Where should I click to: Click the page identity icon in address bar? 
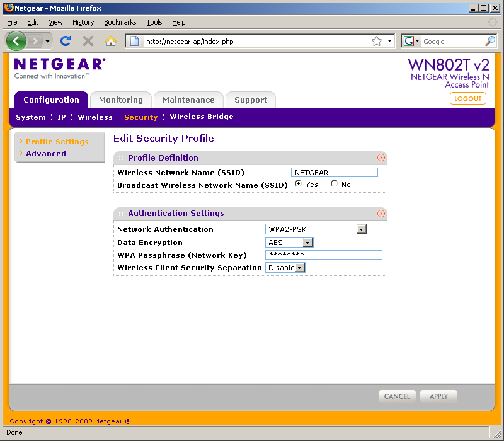(x=134, y=41)
